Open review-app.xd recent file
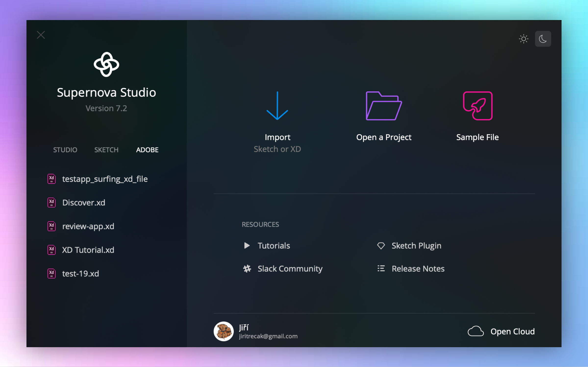 (88, 226)
